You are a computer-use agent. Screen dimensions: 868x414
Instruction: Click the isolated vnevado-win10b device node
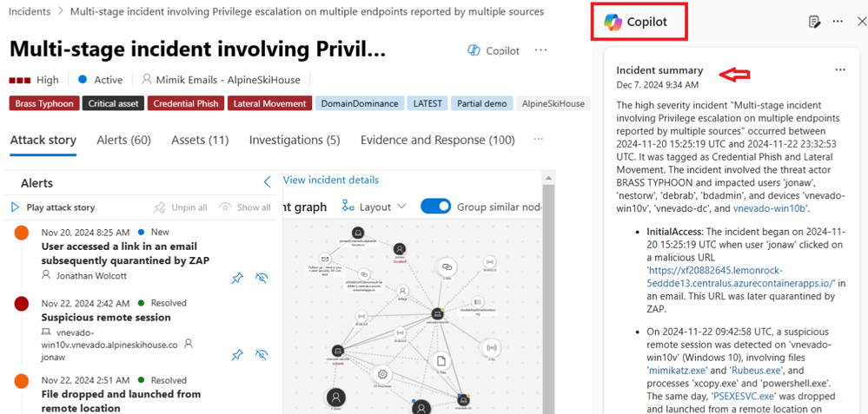(x=337, y=351)
